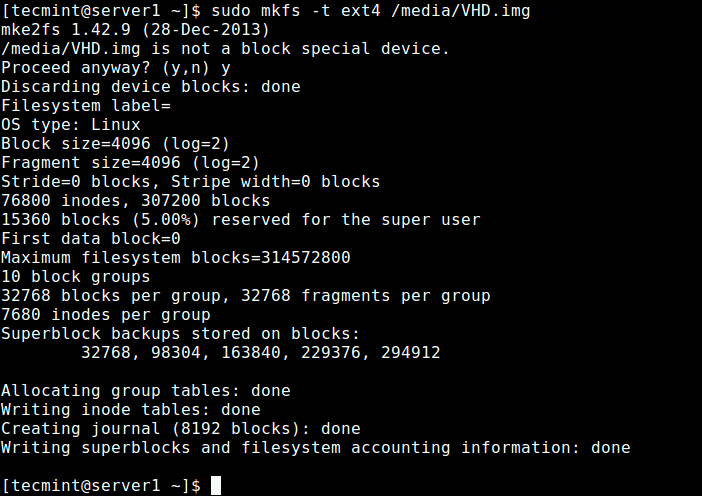Click the terminal cursor block at prompt
The image size is (702, 496).
216,485
